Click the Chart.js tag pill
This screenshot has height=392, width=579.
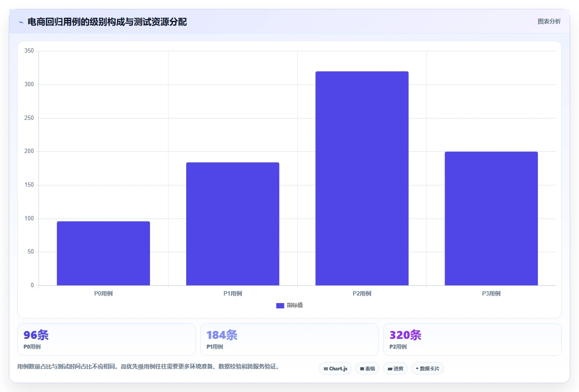[x=335, y=369]
